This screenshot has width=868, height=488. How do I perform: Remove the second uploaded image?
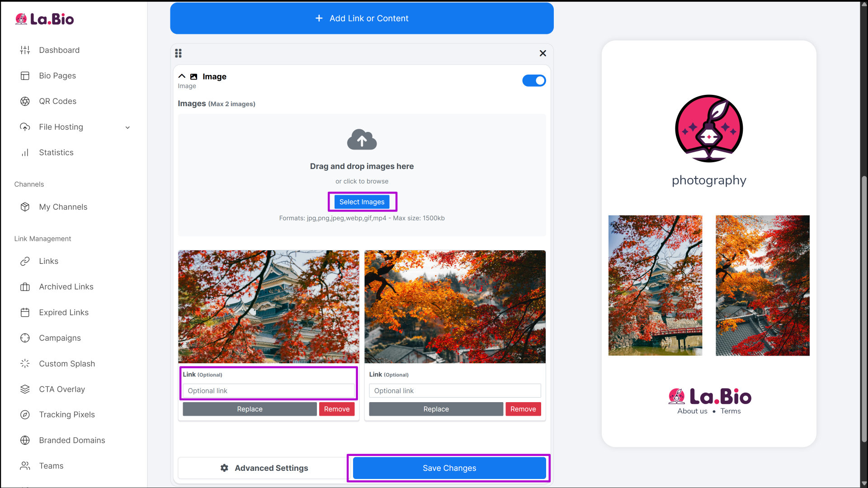tap(523, 409)
